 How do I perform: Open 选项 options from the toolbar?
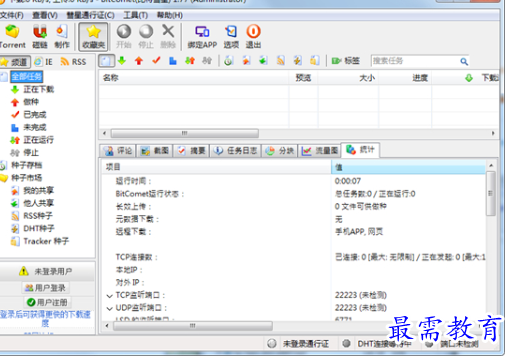click(231, 36)
